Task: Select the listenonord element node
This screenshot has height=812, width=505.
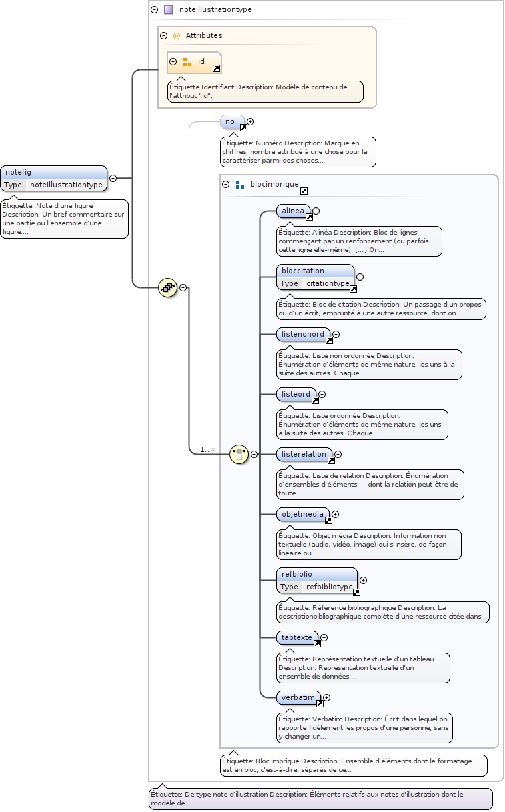Action: point(302,333)
